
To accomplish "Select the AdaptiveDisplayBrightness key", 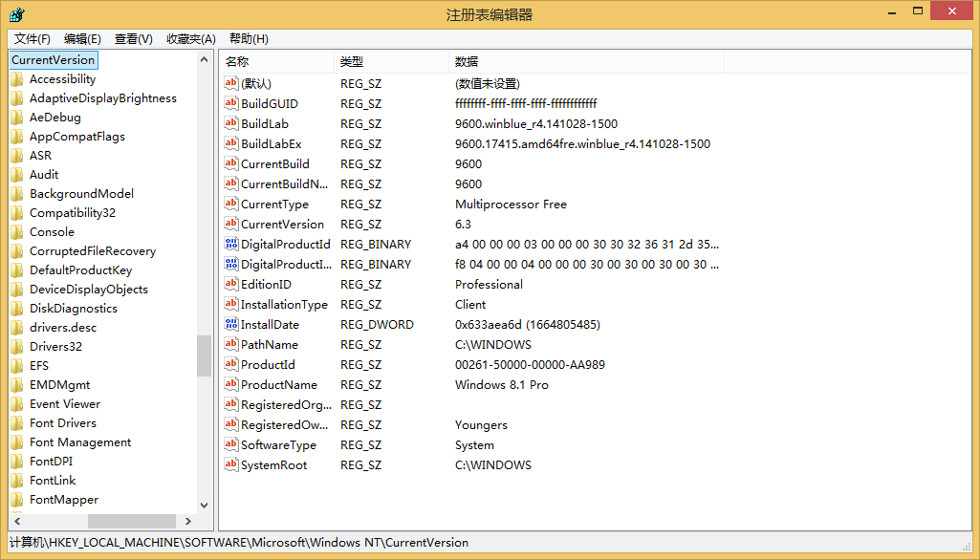I will pos(103,98).
